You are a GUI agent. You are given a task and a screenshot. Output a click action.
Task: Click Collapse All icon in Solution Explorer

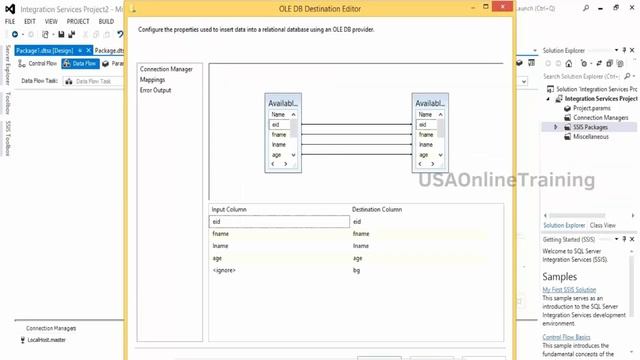coord(609,63)
